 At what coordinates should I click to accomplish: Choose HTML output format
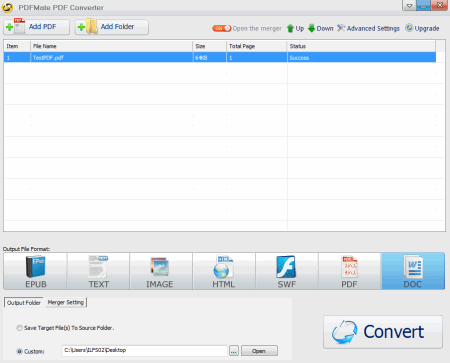coord(224,271)
